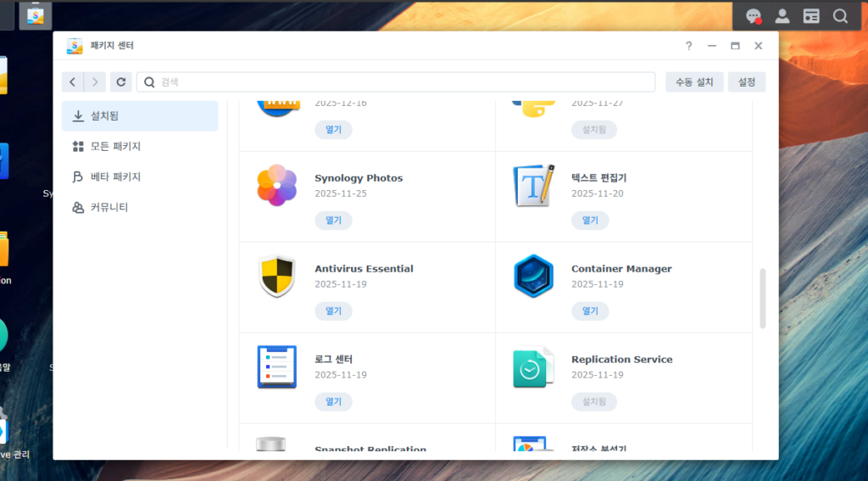Screen dimensions: 868x481
Task: Select the 설치됨 sidebar tab
Action: point(140,116)
